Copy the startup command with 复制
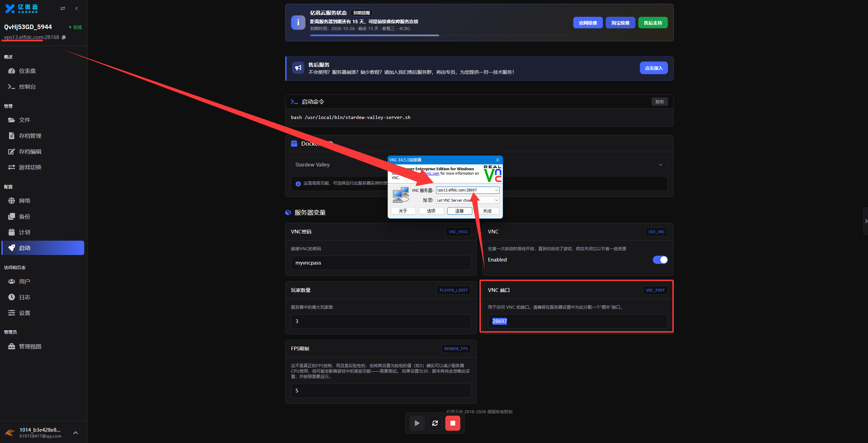868x443 pixels. pos(659,102)
